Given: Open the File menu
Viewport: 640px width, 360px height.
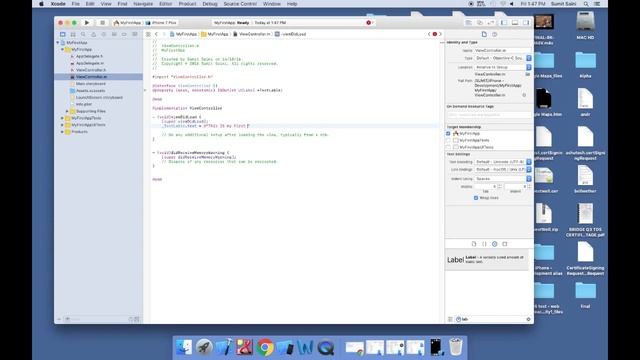Looking at the screenshot, I should click(x=76, y=4).
